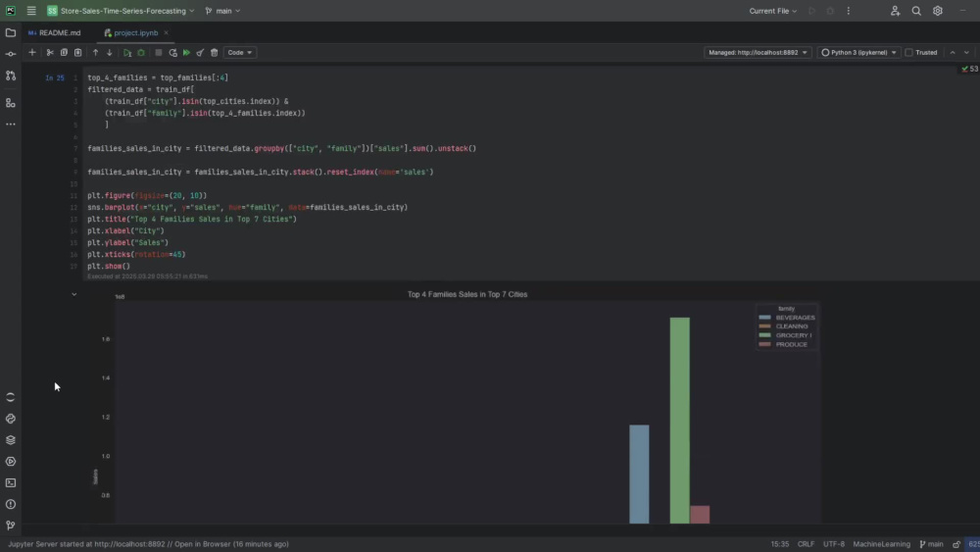The image size is (980, 552).
Task: Run all cells with the double-arrow icon
Action: 186,53
